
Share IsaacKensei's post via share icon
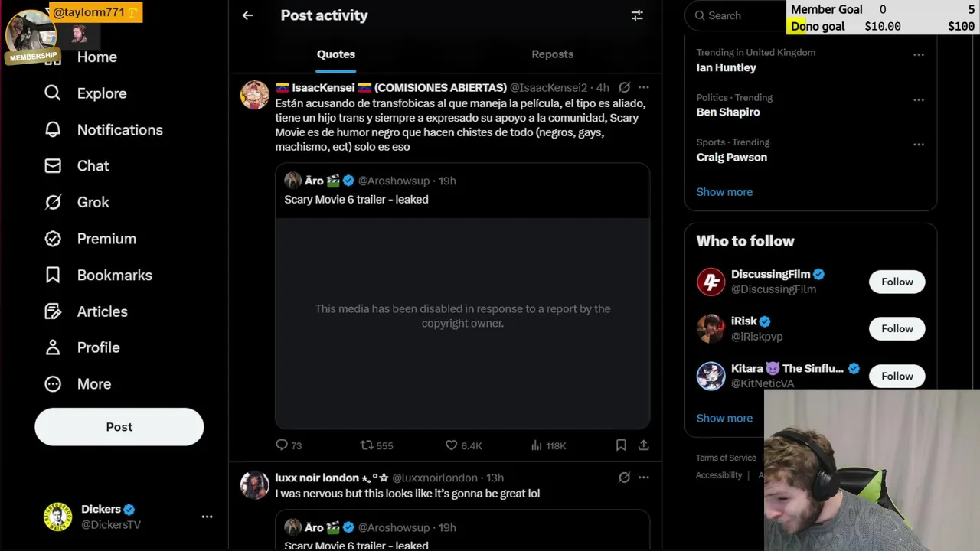point(644,445)
